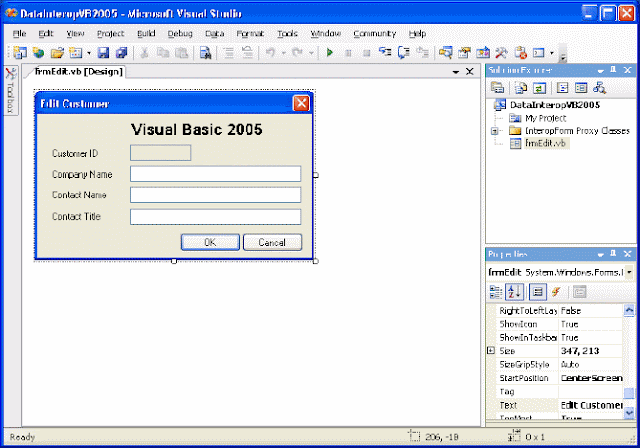Save the file with the floppy disk icon
Screen dimensions: 640x448
tap(103, 53)
